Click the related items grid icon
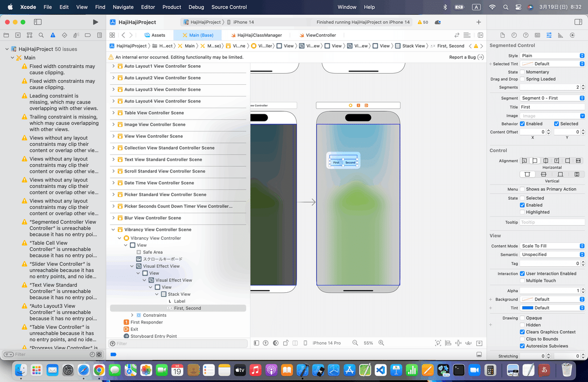The width and height of the screenshot is (588, 382). [112, 35]
